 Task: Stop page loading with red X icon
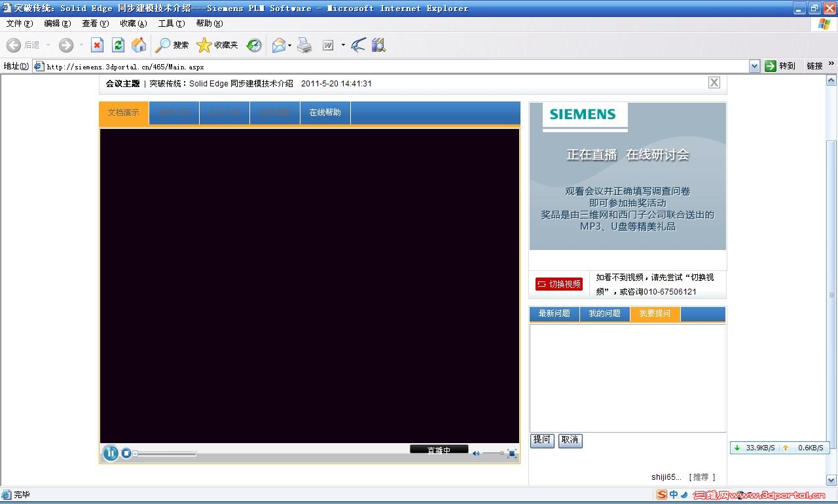coord(97,45)
